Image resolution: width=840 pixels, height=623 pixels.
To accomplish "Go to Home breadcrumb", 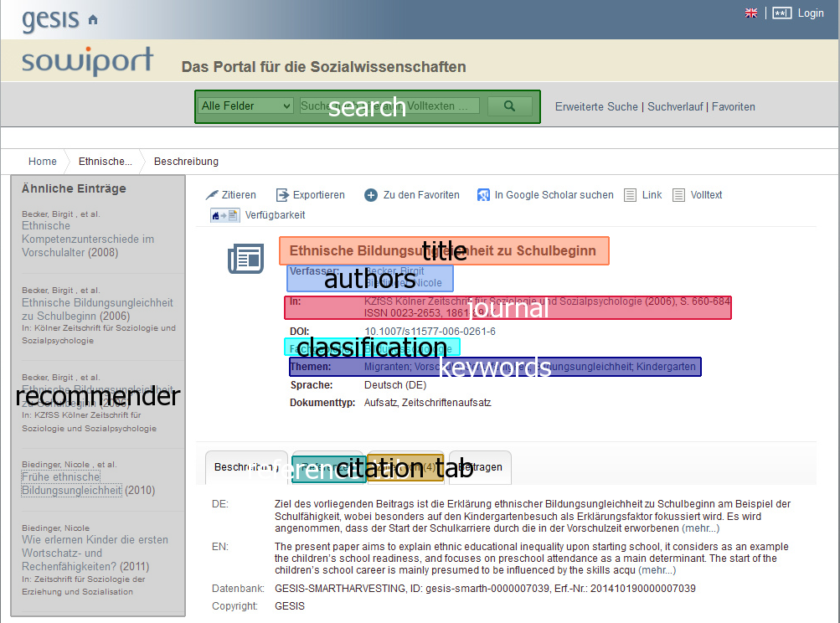I will [43, 162].
